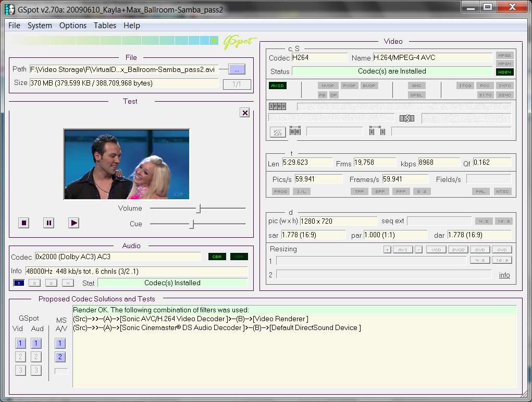Play the test video
This screenshot has height=402, width=532.
pyautogui.click(x=73, y=223)
